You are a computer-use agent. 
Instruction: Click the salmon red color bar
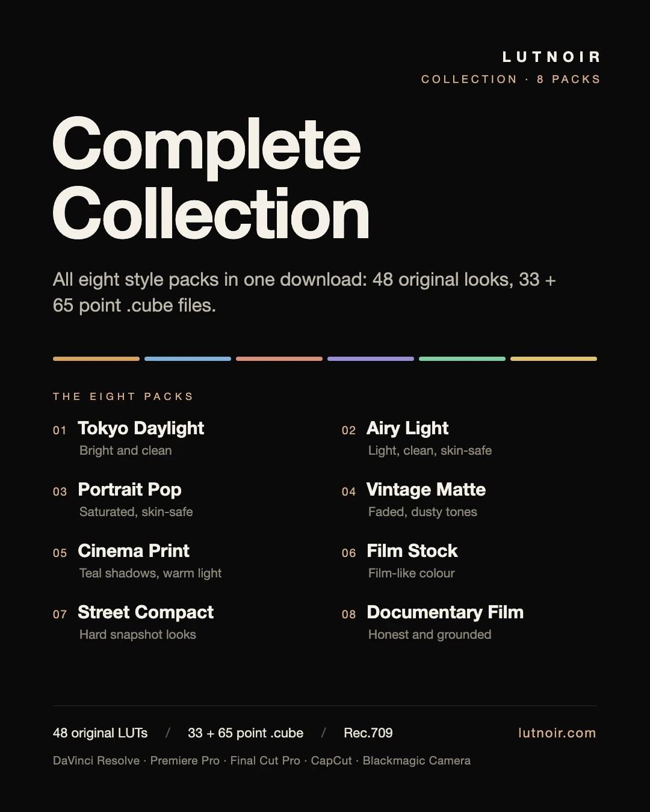pos(279,358)
